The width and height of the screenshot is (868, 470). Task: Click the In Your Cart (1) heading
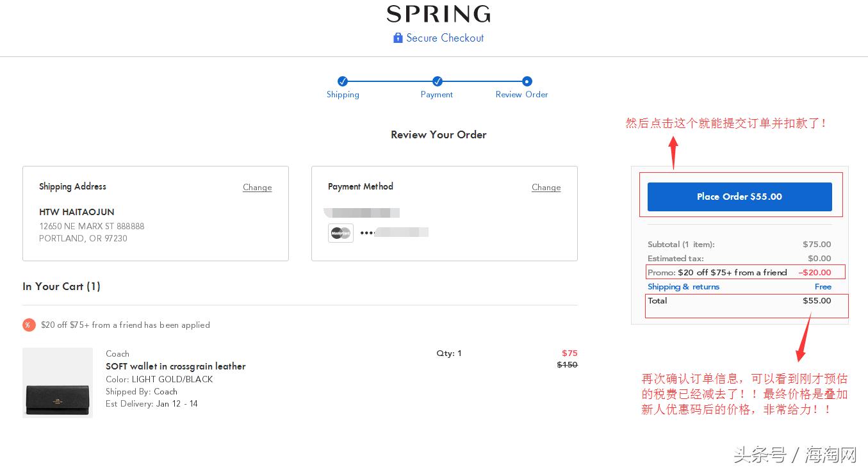point(61,286)
